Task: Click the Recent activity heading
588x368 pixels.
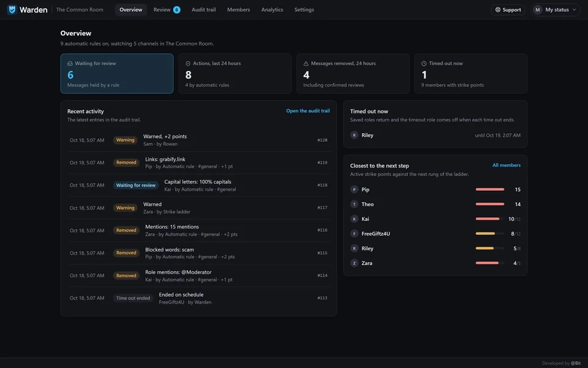Action: 86,112
